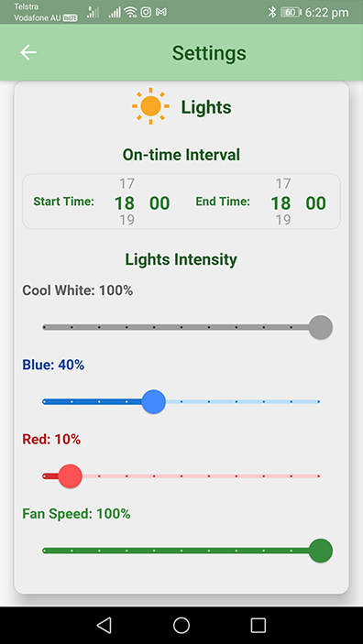Select hour 17 above End Time hour
The height and width of the screenshot is (644, 363).
(283, 183)
